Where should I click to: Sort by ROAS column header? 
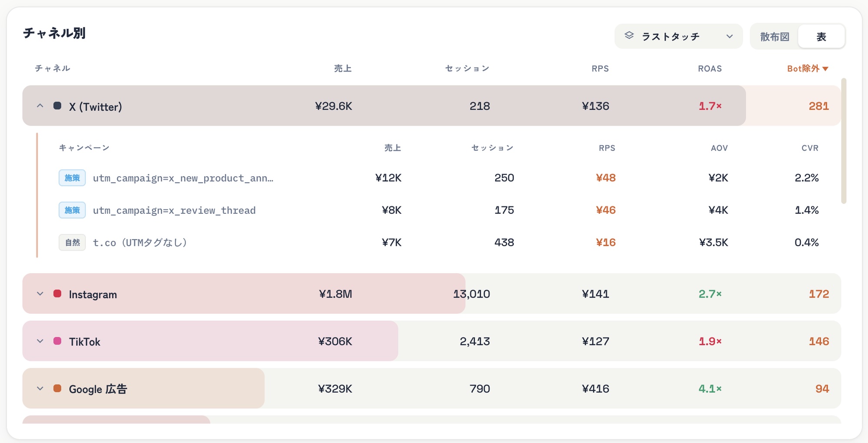click(x=710, y=69)
